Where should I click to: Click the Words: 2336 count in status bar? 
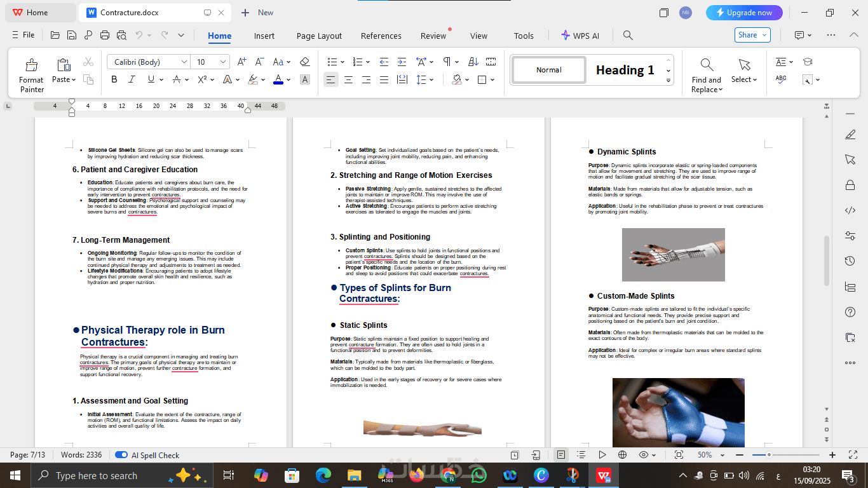(81, 455)
